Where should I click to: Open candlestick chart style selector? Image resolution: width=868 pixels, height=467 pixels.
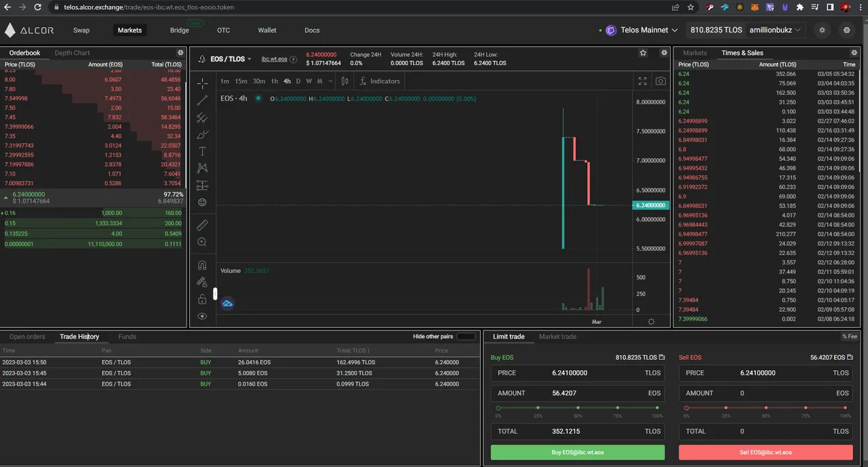coord(344,81)
